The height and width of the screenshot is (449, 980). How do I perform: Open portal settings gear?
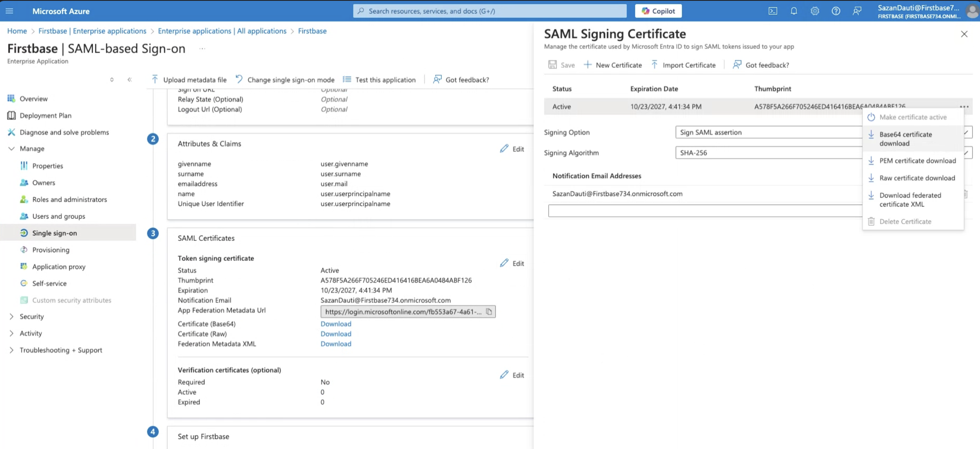coord(815,11)
